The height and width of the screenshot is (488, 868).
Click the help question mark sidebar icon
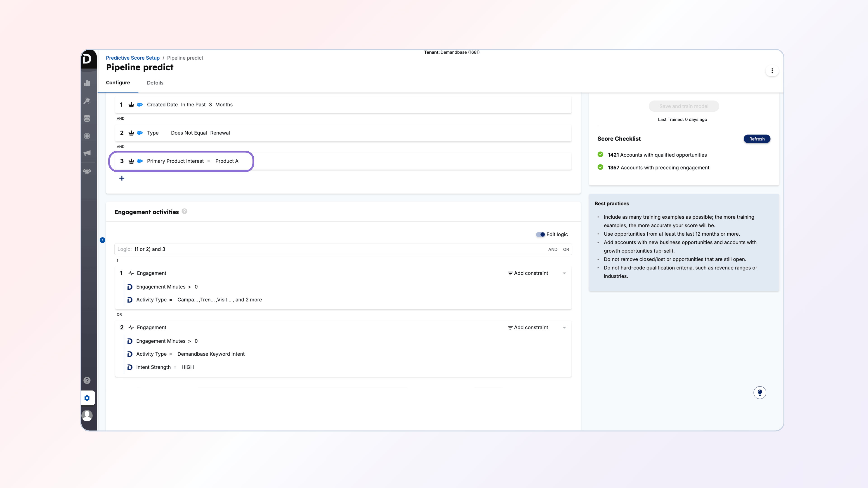87,380
